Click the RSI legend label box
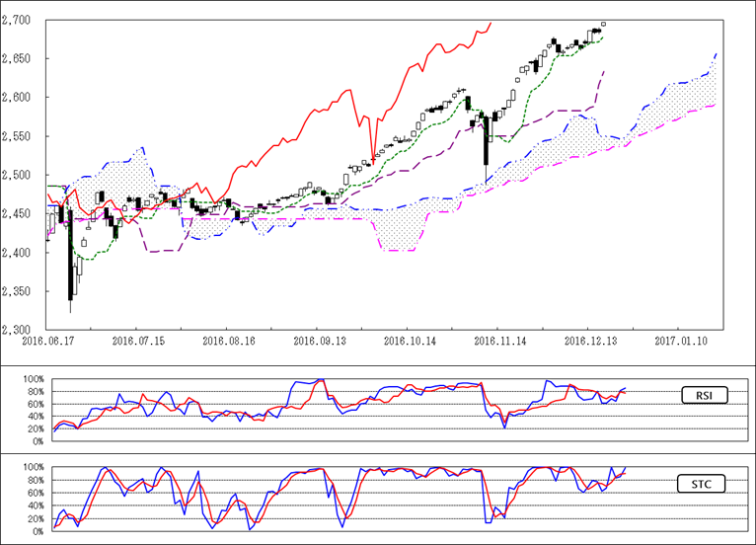This screenshot has width=756, height=545. [x=705, y=395]
